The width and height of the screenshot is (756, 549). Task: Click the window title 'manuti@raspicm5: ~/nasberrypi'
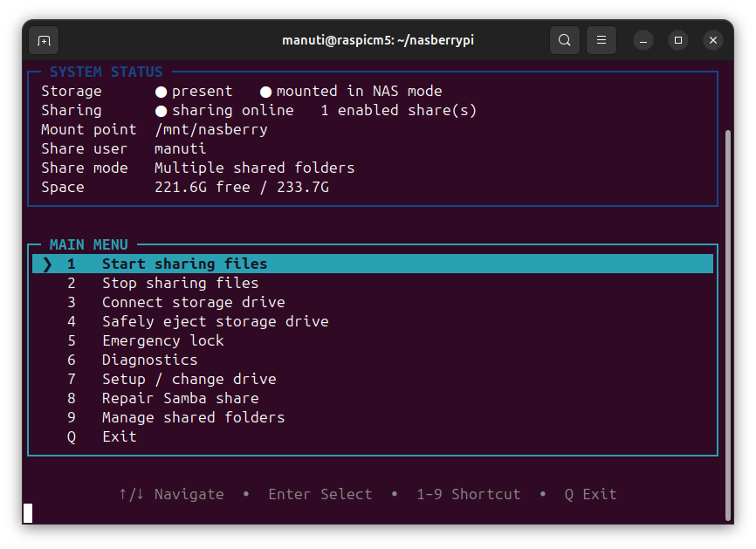pyautogui.click(x=378, y=40)
